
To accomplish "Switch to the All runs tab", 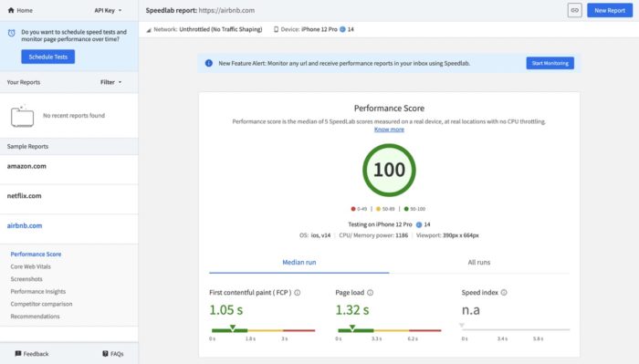I will [479, 262].
